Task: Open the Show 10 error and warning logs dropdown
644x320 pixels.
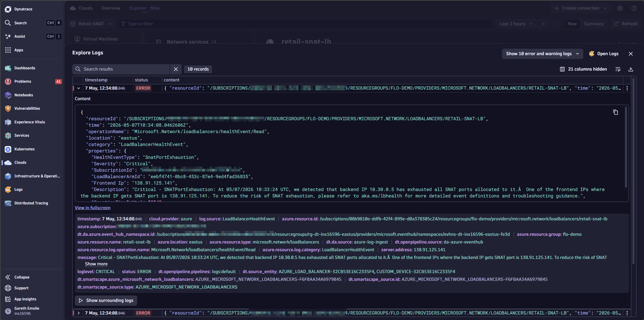Action: click(542, 54)
